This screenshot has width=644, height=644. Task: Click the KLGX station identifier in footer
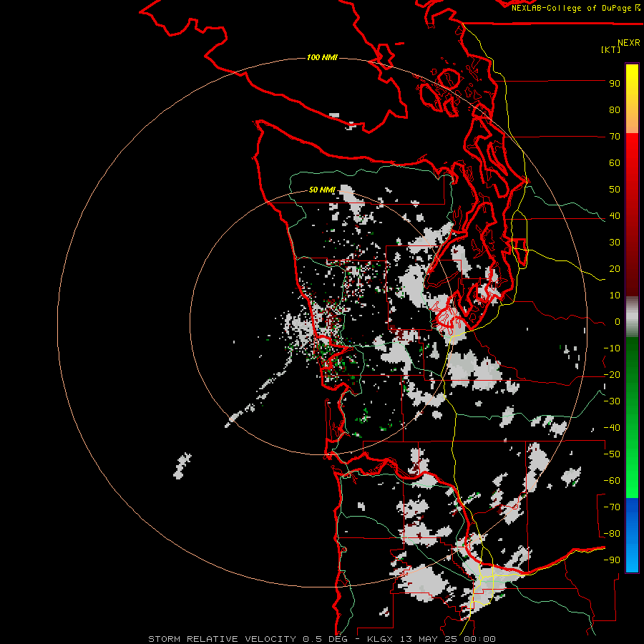pos(381,639)
